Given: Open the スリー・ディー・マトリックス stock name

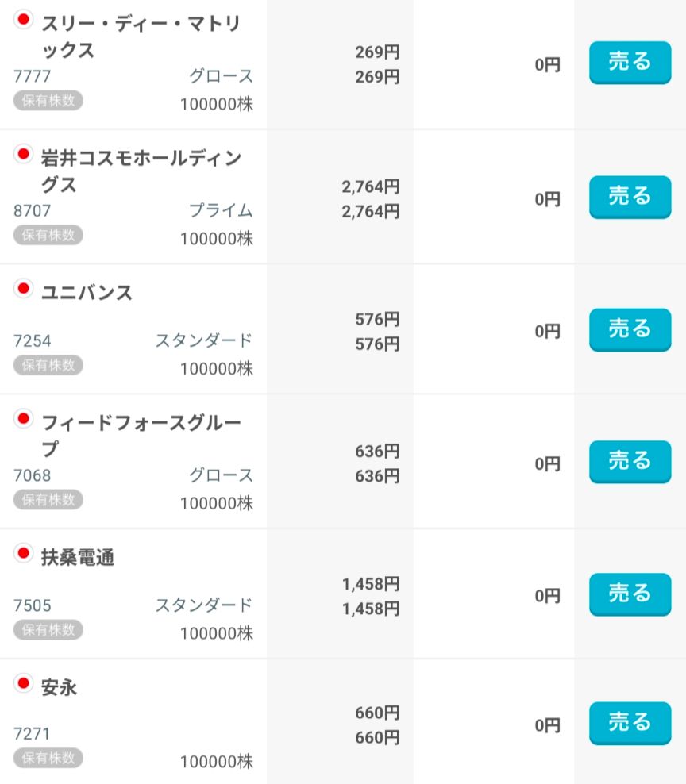Looking at the screenshot, I should coord(141,37).
